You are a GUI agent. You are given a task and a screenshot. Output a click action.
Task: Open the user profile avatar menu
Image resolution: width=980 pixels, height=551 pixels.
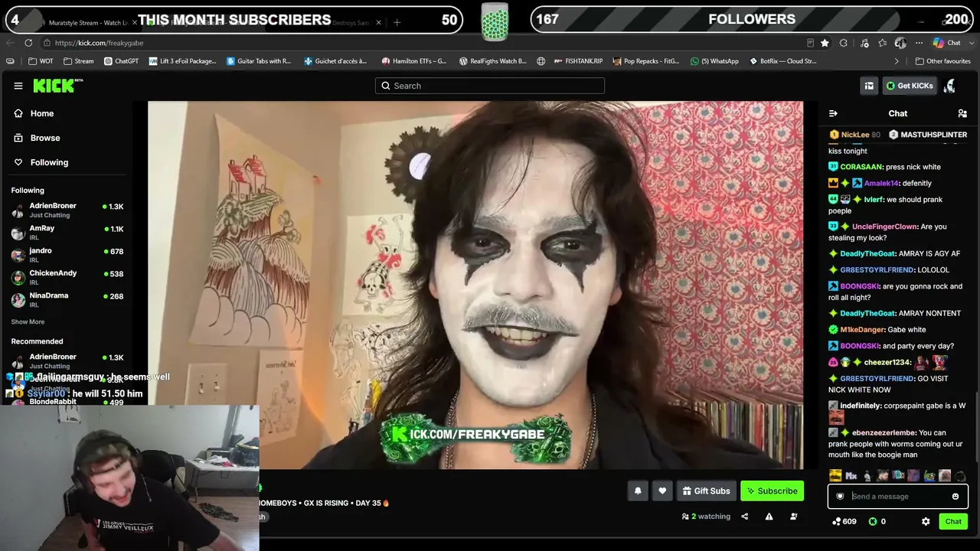point(949,86)
